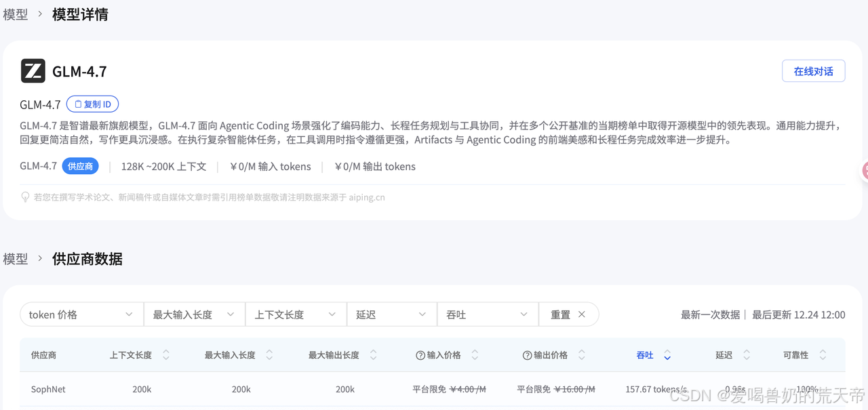
Task: Sort by 延迟 column arrows
Action: [747, 355]
